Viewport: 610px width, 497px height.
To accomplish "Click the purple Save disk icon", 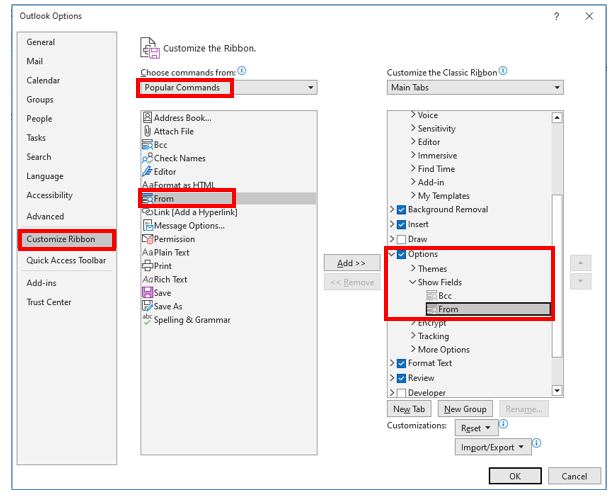I will pos(147,292).
